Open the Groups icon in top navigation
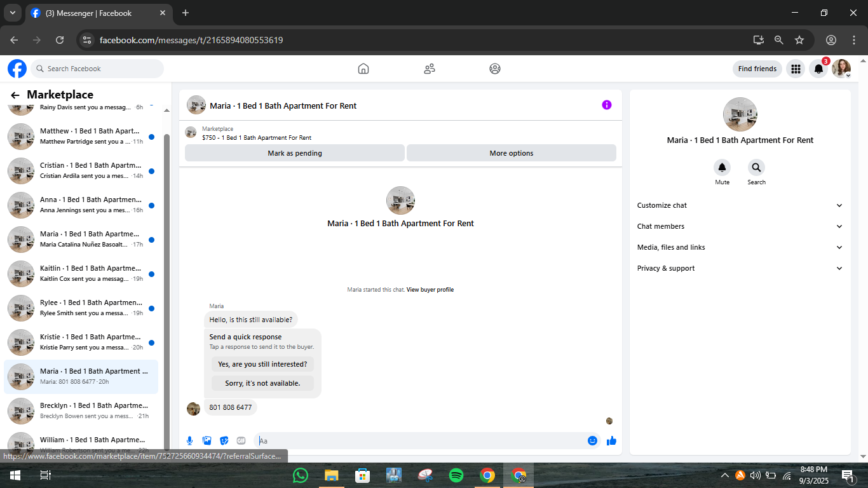 click(x=495, y=69)
